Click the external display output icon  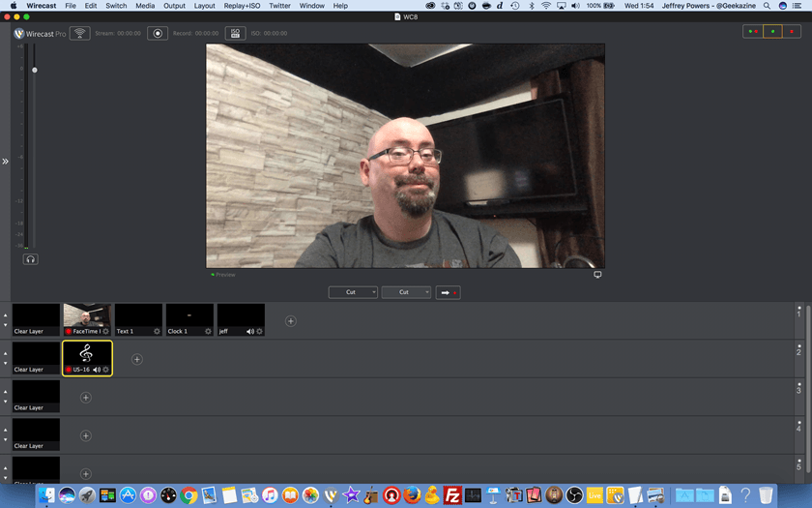pos(597,275)
